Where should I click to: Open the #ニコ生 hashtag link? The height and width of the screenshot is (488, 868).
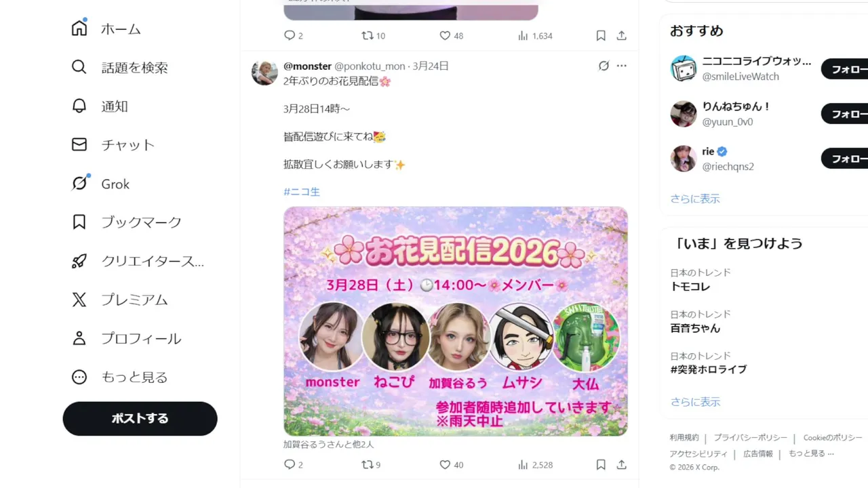[x=302, y=192]
